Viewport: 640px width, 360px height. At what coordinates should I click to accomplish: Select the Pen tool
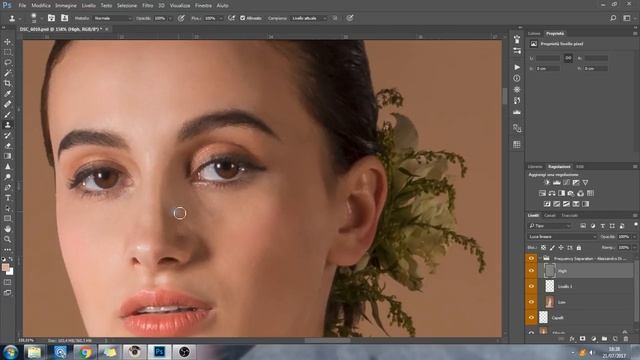7,187
